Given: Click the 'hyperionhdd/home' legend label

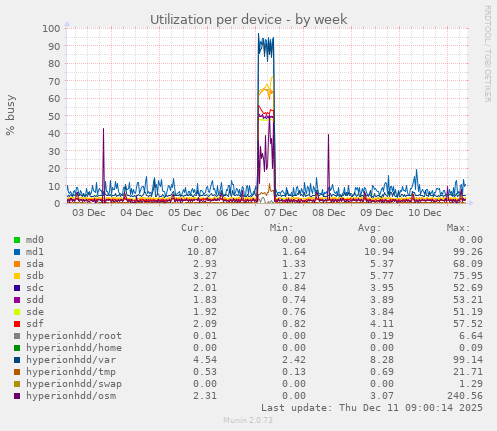Looking at the screenshot, I should [x=74, y=348].
